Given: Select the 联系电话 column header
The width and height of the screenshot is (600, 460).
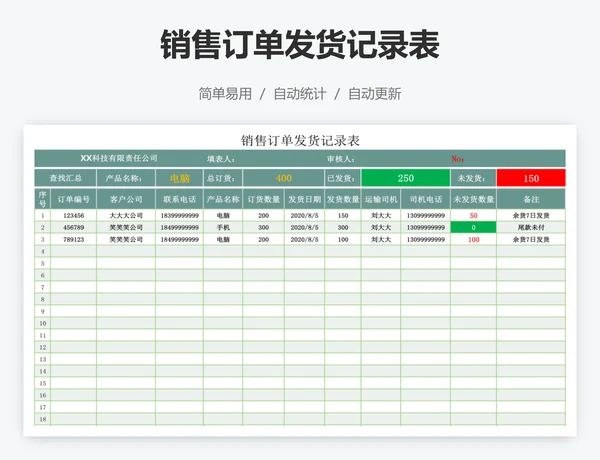Looking at the screenshot, I should [x=179, y=199].
